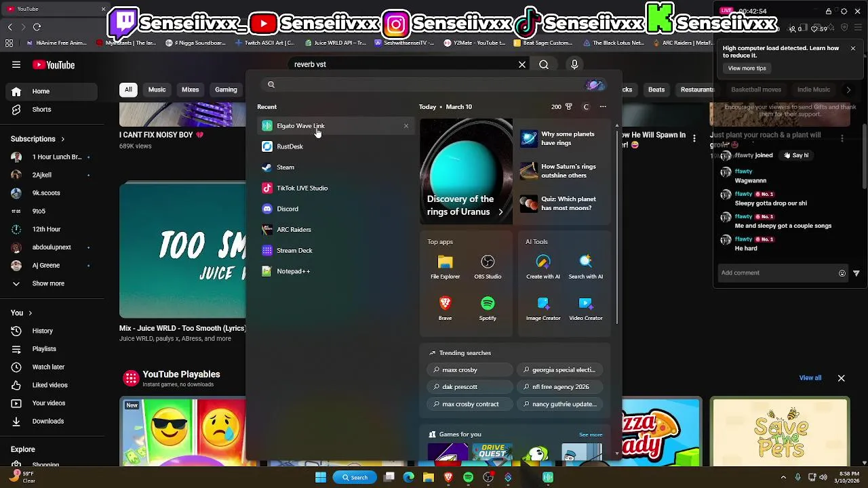The width and height of the screenshot is (868, 488).
Task: Select the Mixes filter chip
Action: (191, 89)
